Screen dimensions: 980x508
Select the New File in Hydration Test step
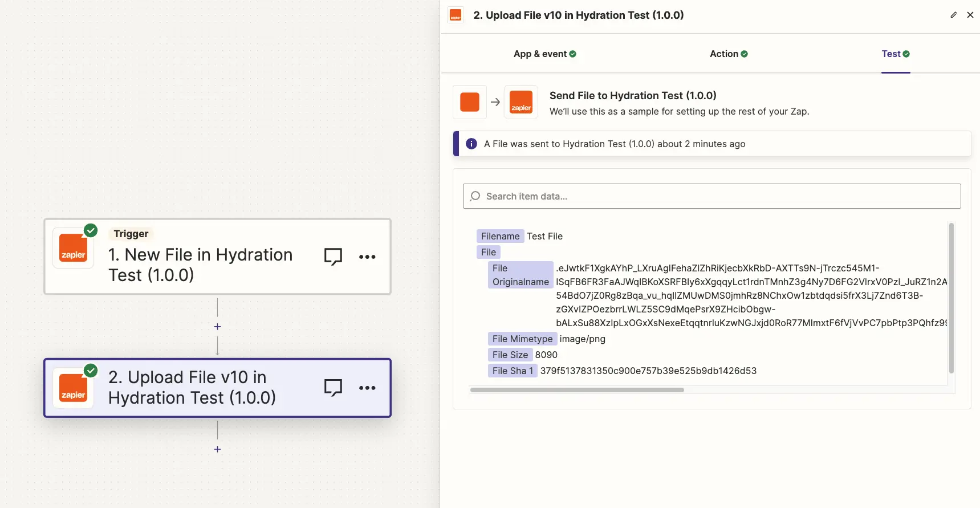coord(217,257)
